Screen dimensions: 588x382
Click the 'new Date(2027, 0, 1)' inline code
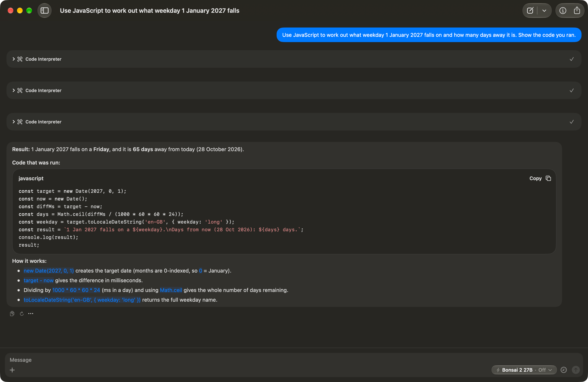[x=49, y=271]
